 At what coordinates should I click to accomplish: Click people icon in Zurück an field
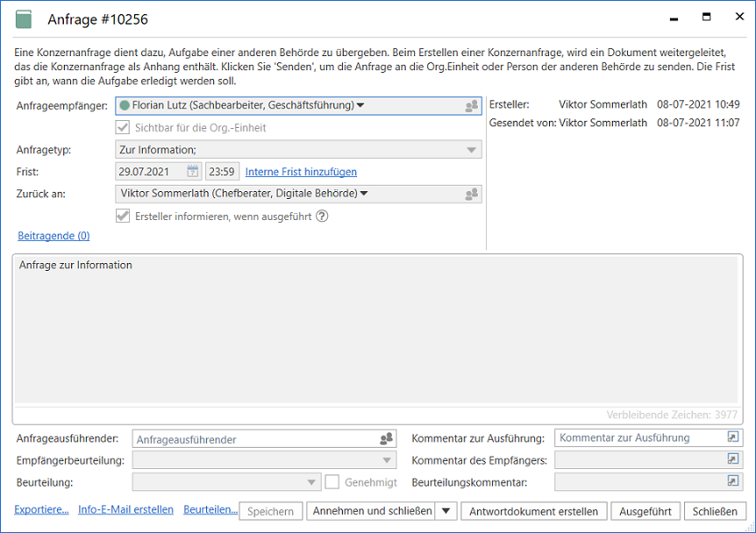point(472,194)
